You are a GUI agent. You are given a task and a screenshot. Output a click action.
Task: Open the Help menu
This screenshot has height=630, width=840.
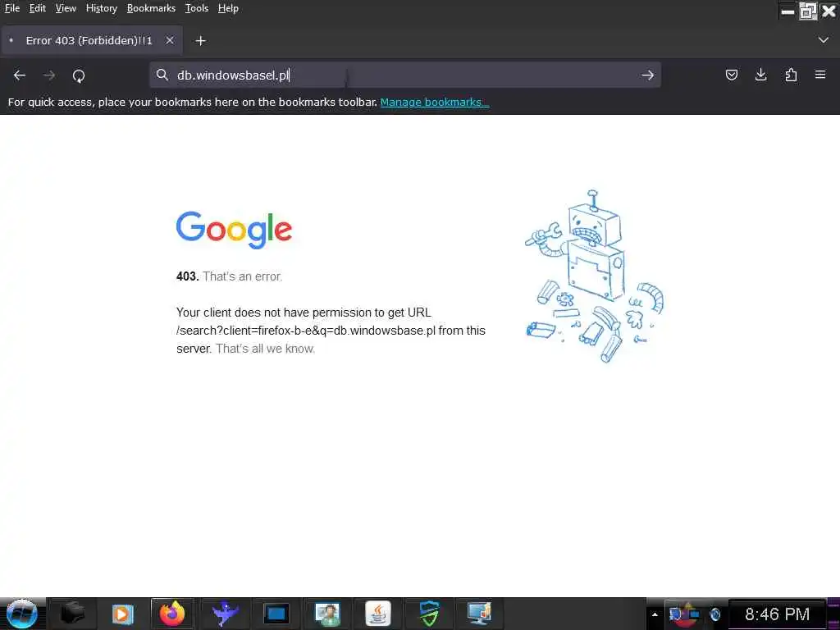coord(228,8)
